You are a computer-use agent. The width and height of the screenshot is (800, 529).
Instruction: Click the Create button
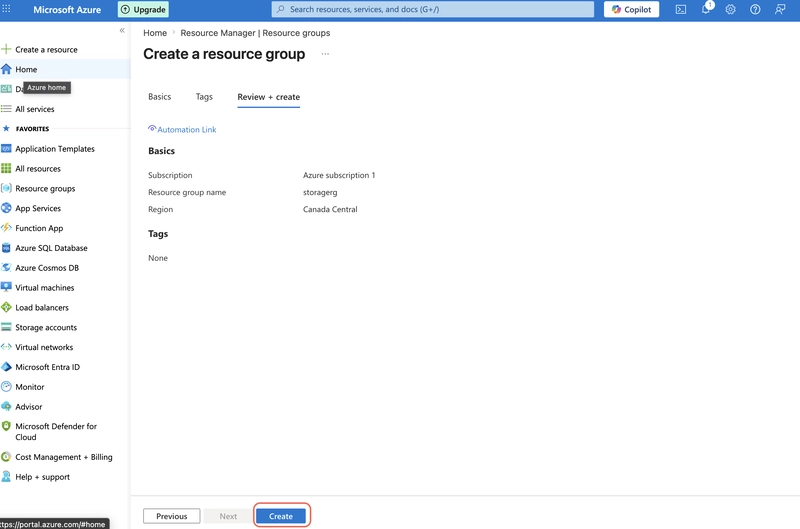pos(281,516)
